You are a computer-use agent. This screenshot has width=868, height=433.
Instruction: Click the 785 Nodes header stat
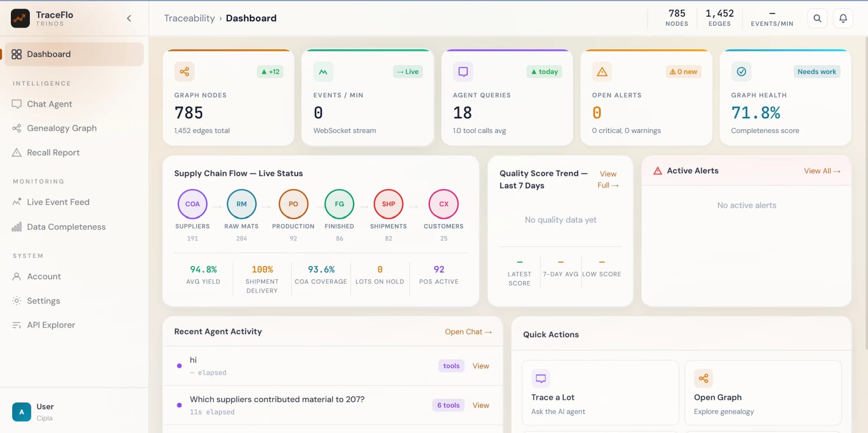click(x=677, y=18)
